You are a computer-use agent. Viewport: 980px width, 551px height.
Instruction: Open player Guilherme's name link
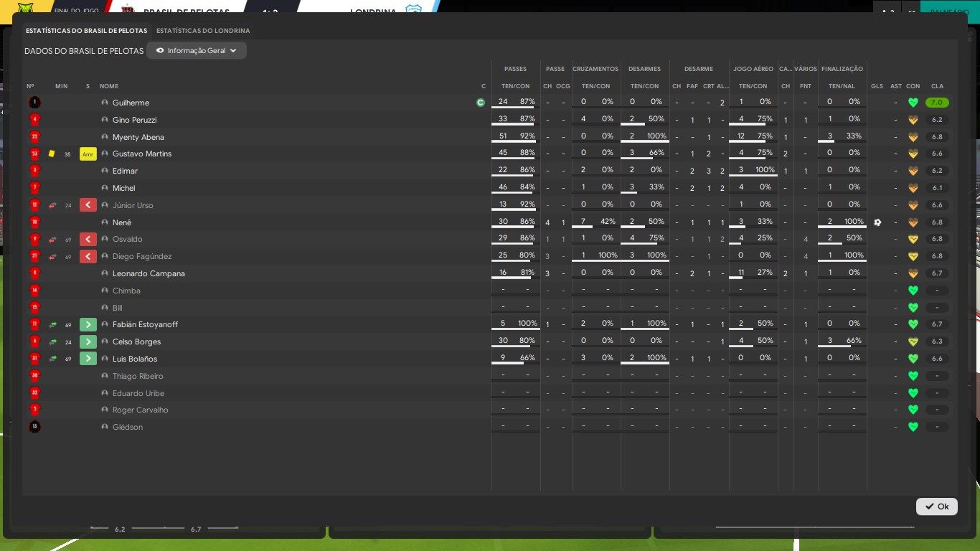tap(131, 103)
